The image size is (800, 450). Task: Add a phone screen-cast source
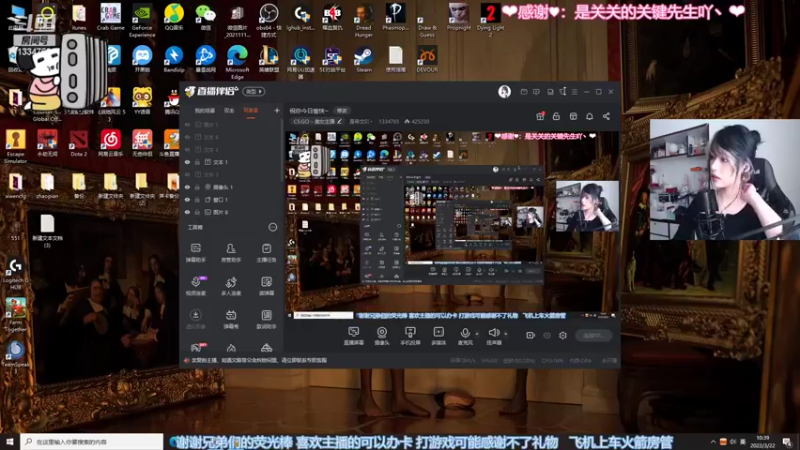click(410, 336)
